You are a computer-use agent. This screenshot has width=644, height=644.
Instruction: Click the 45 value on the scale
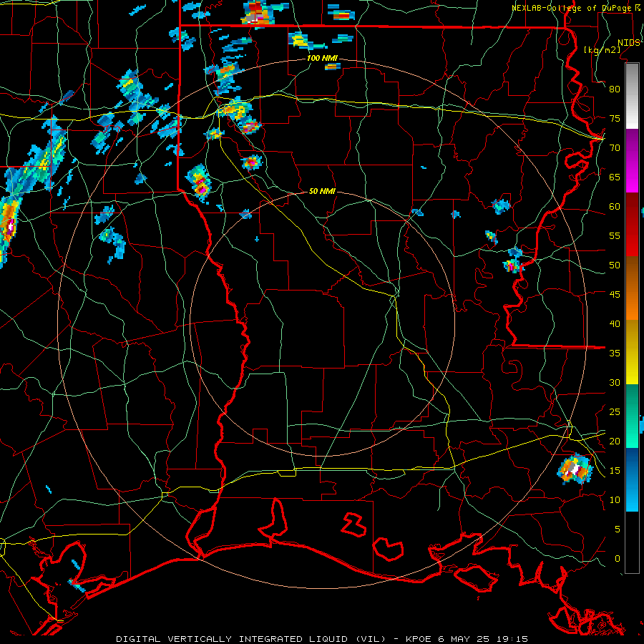coord(615,295)
